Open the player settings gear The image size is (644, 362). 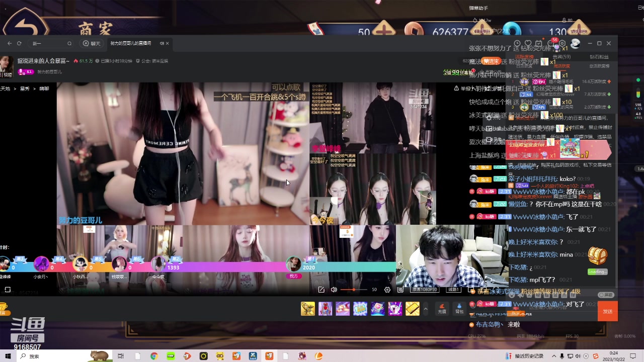387,290
